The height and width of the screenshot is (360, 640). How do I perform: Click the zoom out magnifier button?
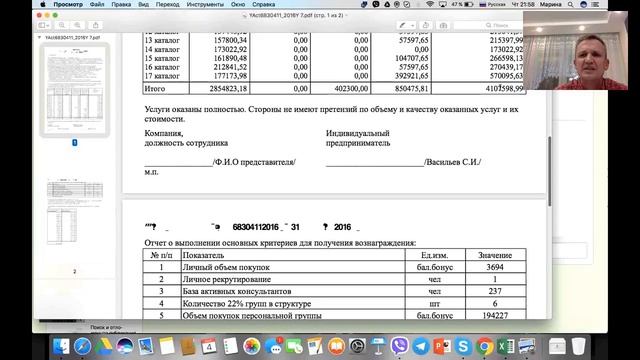(x=62, y=25)
